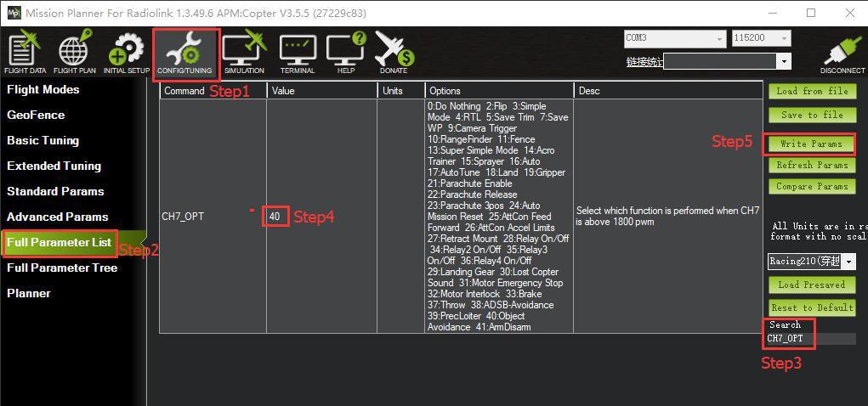The width and height of the screenshot is (868, 406).
Task: Select the Config/Tuning wrench icon
Action: (184, 53)
